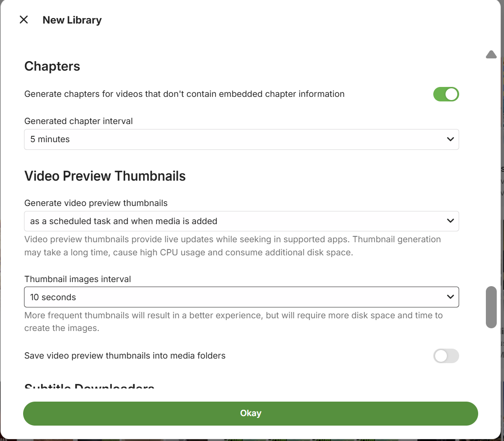The image size is (504, 441).
Task: Click the "Generated chapter interval" field label
Action: point(78,121)
